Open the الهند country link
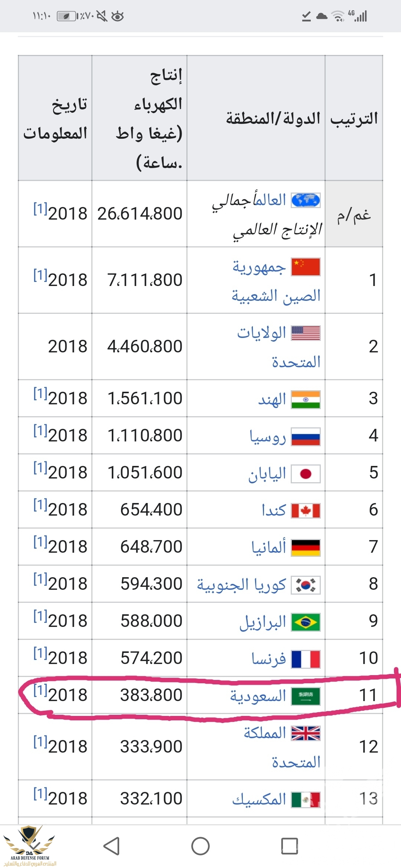Screen dimensions: 401x868 (272, 400)
